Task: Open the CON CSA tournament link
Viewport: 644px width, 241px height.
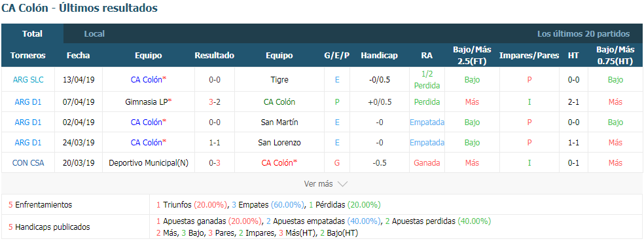Action: click(28, 163)
